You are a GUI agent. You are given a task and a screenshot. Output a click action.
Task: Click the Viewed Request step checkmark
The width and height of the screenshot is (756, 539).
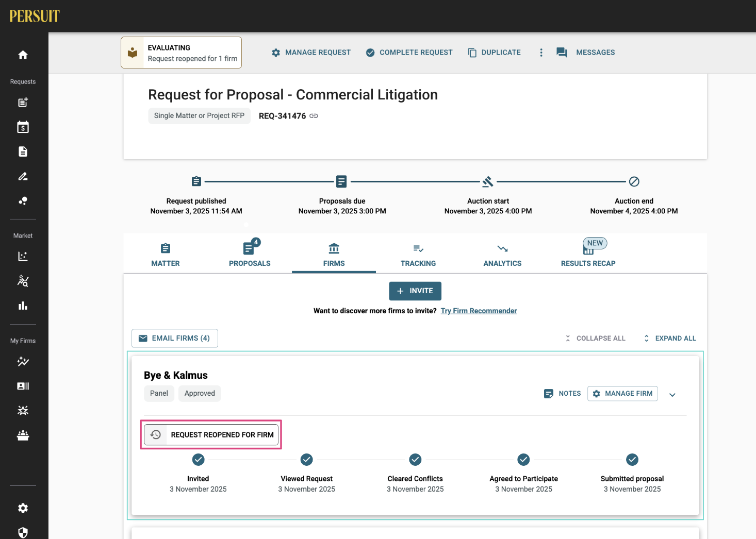coord(307,460)
